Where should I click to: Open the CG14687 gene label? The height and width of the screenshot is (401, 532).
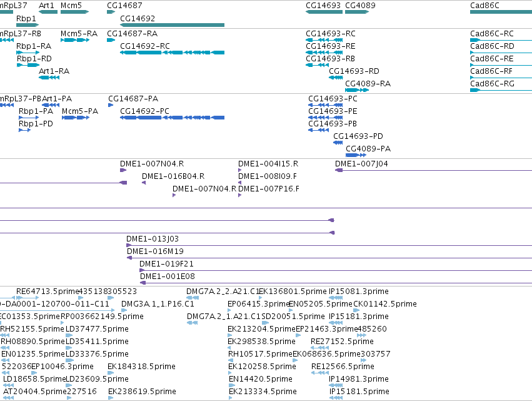coord(124,6)
